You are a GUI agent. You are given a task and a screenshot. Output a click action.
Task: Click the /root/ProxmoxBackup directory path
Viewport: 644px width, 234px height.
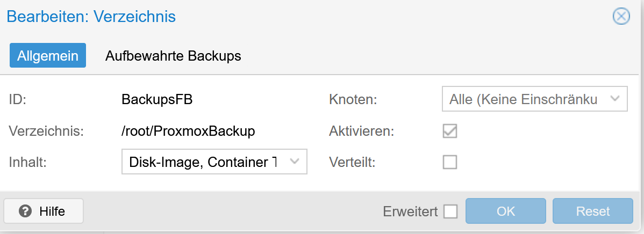tap(188, 131)
